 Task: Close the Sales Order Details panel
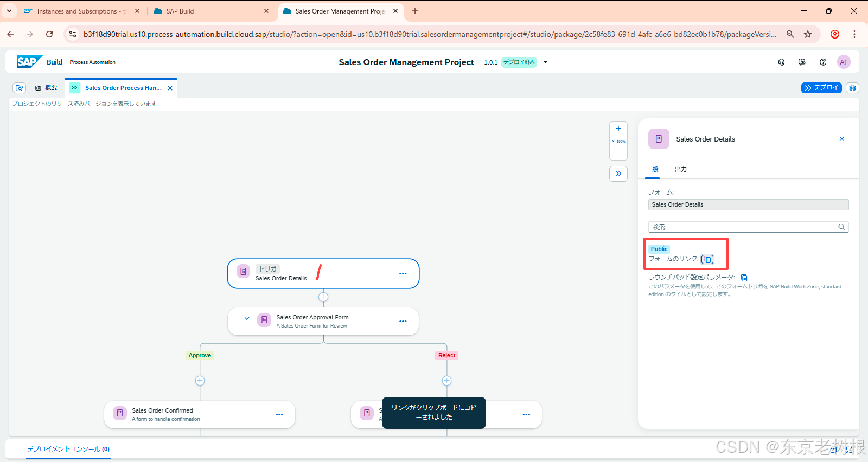pyautogui.click(x=842, y=139)
